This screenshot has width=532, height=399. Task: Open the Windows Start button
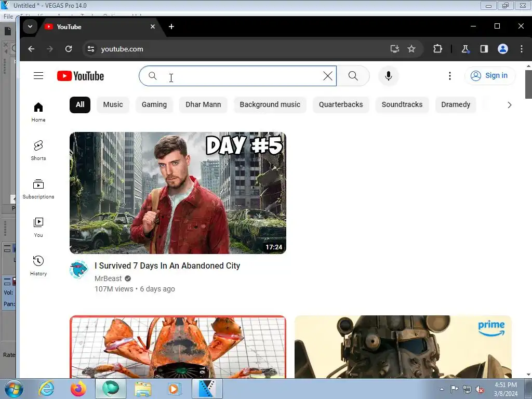pos(14,389)
